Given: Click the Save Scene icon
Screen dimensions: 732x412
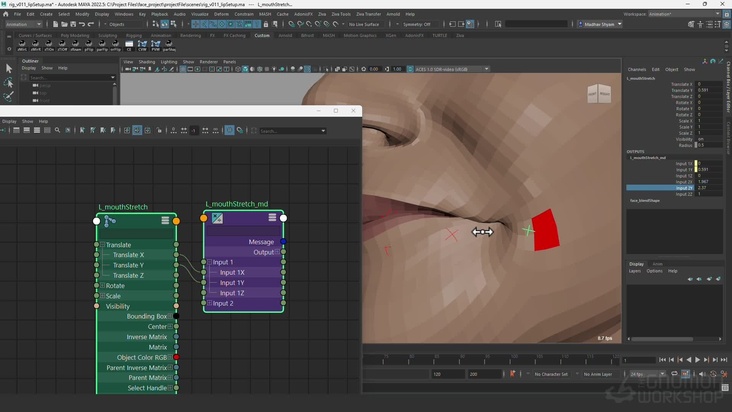Looking at the screenshot, I should pos(73,24).
